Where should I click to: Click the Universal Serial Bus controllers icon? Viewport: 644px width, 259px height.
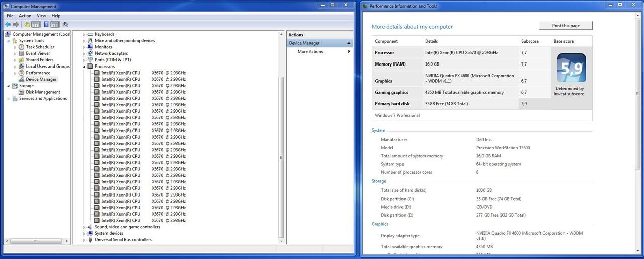(x=90, y=240)
